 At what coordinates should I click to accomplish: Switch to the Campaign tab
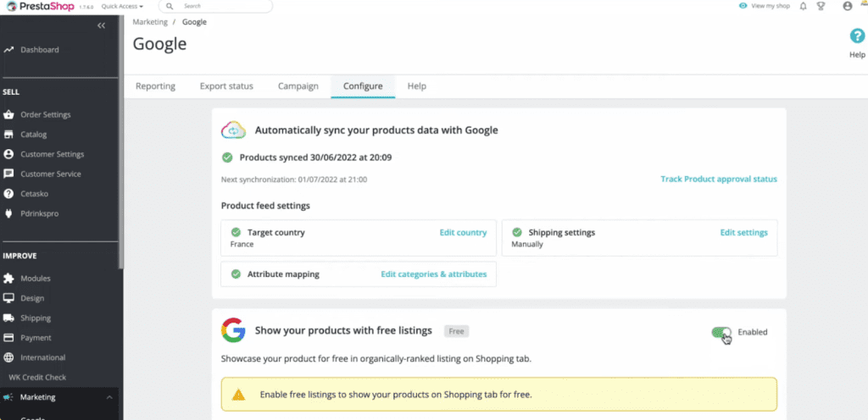coord(298,86)
